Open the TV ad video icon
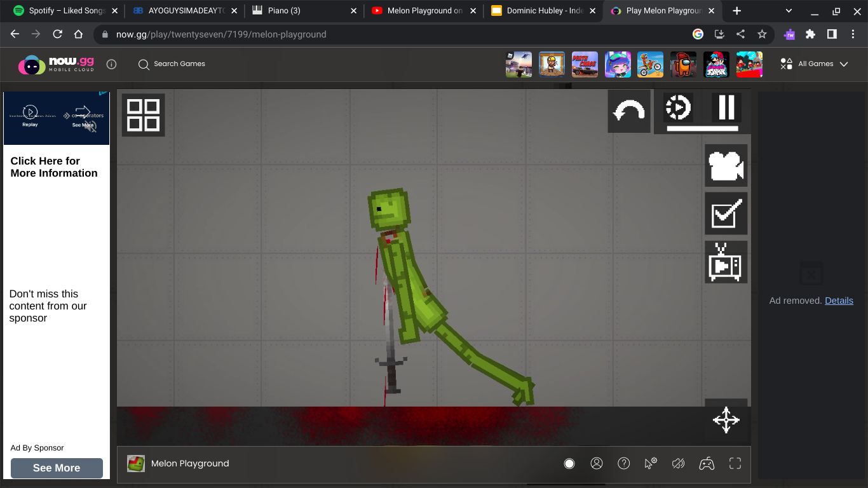The image size is (868, 488). [726, 262]
